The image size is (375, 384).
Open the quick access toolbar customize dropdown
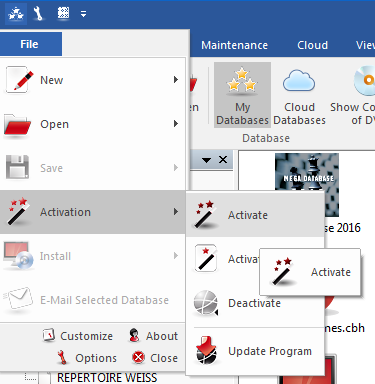[x=83, y=14]
